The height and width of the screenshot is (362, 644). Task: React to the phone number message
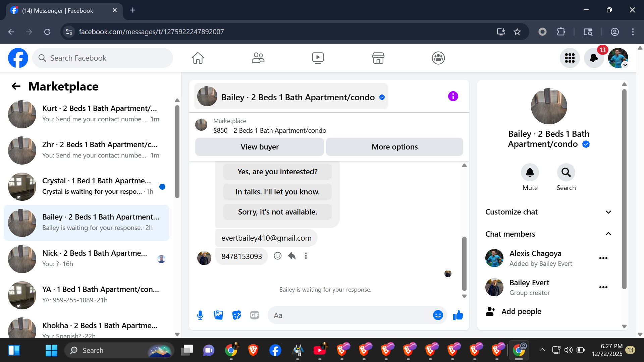click(x=278, y=256)
